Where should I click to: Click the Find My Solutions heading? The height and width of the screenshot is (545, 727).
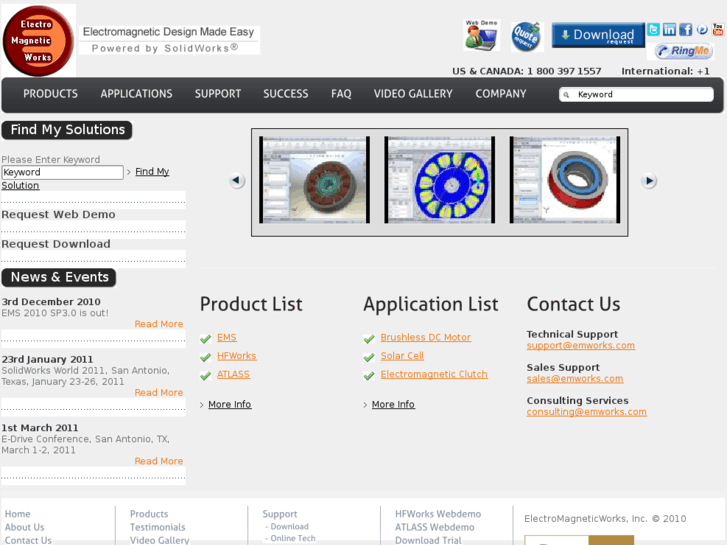tap(67, 130)
